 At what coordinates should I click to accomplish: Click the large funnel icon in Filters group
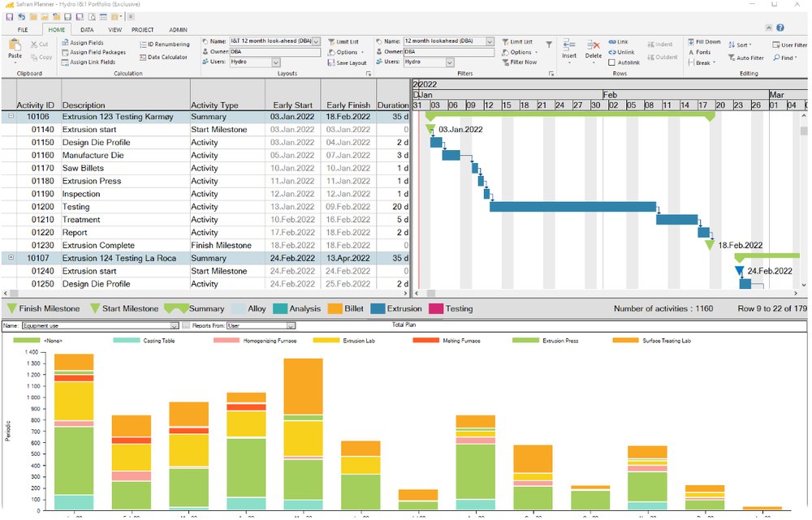(x=549, y=45)
